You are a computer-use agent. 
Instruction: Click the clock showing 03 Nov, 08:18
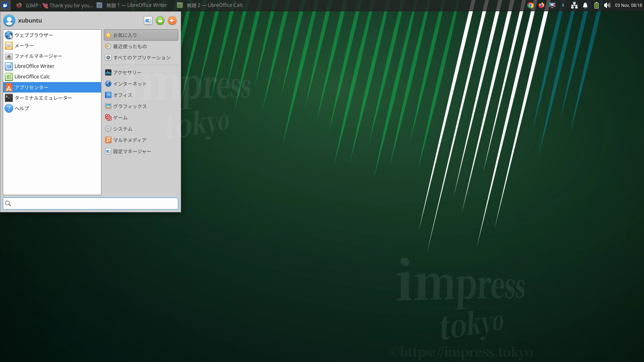[x=628, y=5]
